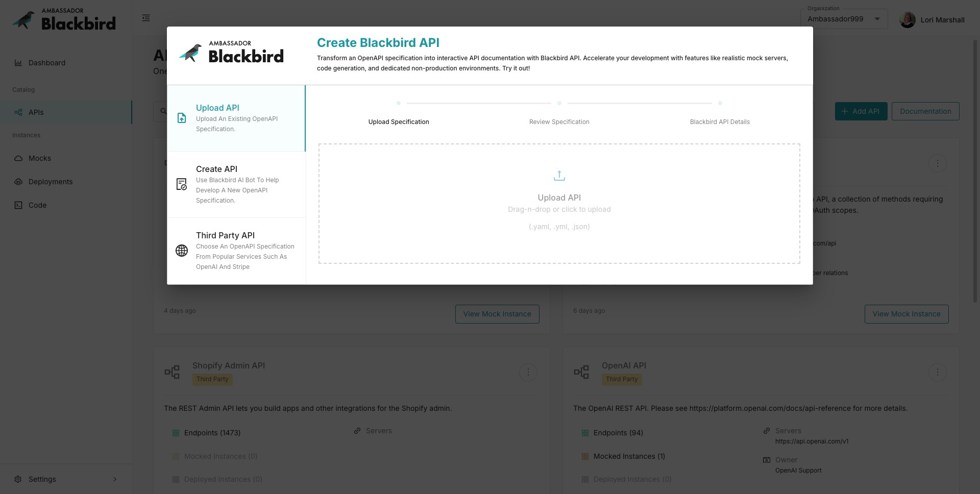Expand the Settings chevron arrow
This screenshot has height=494, width=980.
tap(115, 479)
